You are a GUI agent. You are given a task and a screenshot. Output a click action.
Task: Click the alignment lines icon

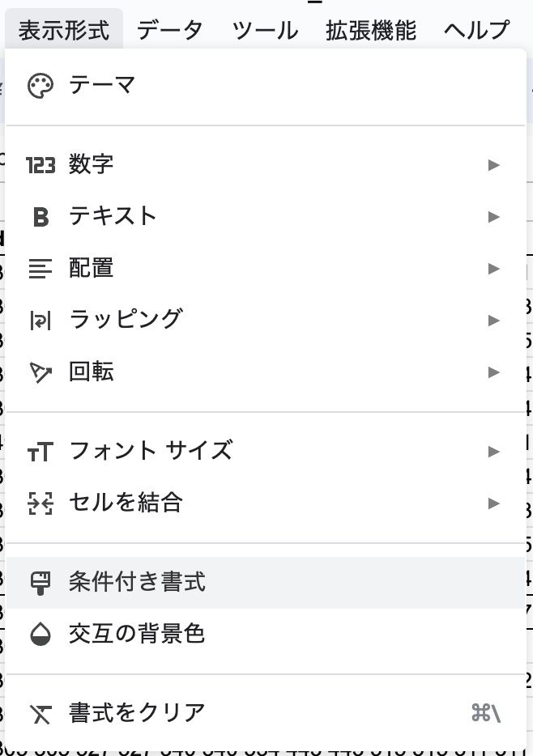41,269
